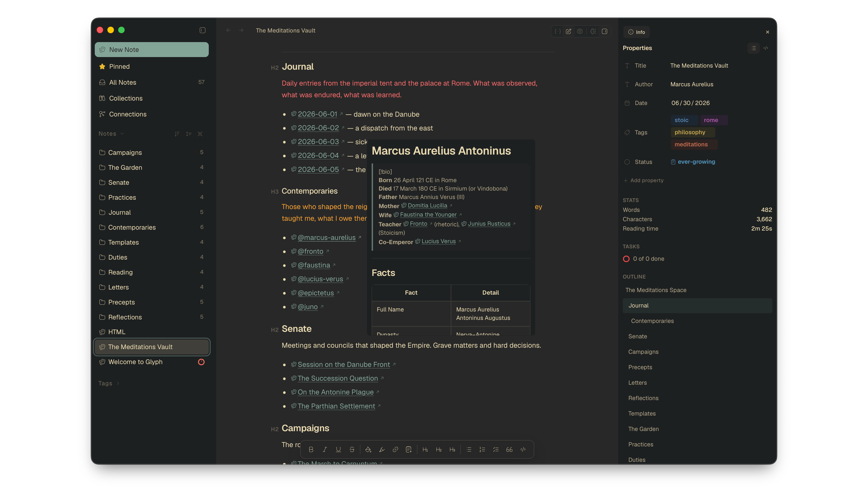Apply italic from the formatting toolbar

point(325,449)
